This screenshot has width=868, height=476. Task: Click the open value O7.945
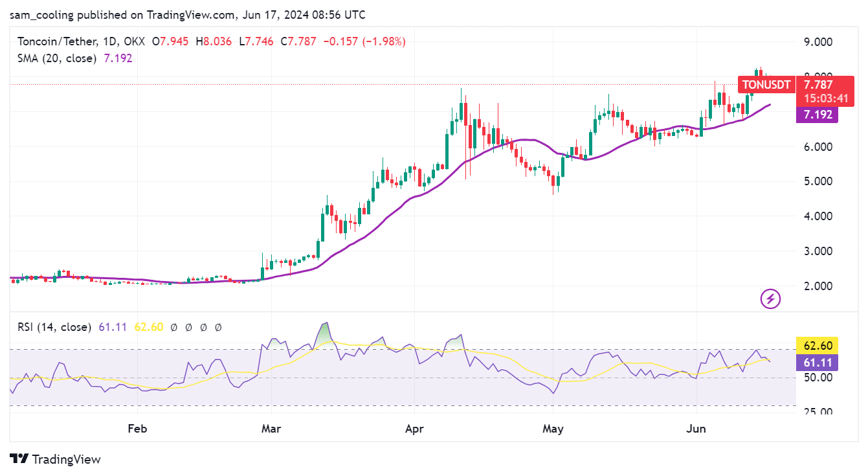(x=170, y=41)
